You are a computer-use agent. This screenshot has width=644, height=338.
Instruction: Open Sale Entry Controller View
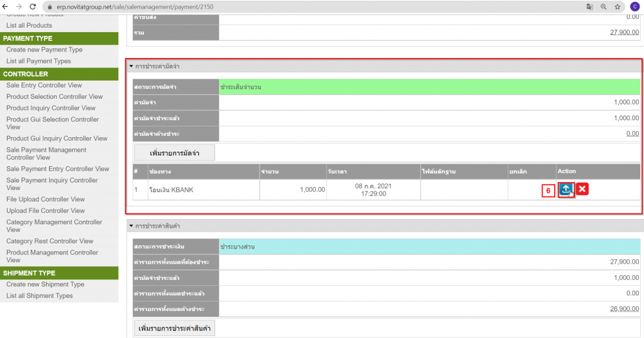[x=44, y=85]
